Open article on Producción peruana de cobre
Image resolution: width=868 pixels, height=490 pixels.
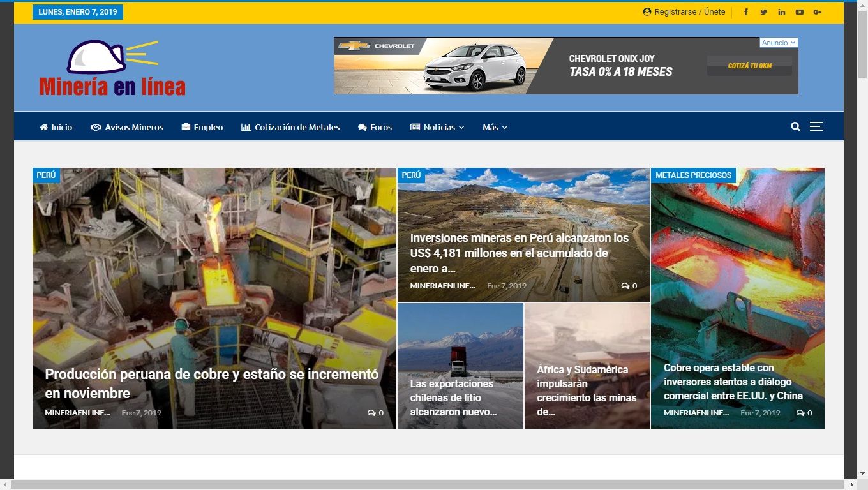pos(211,383)
